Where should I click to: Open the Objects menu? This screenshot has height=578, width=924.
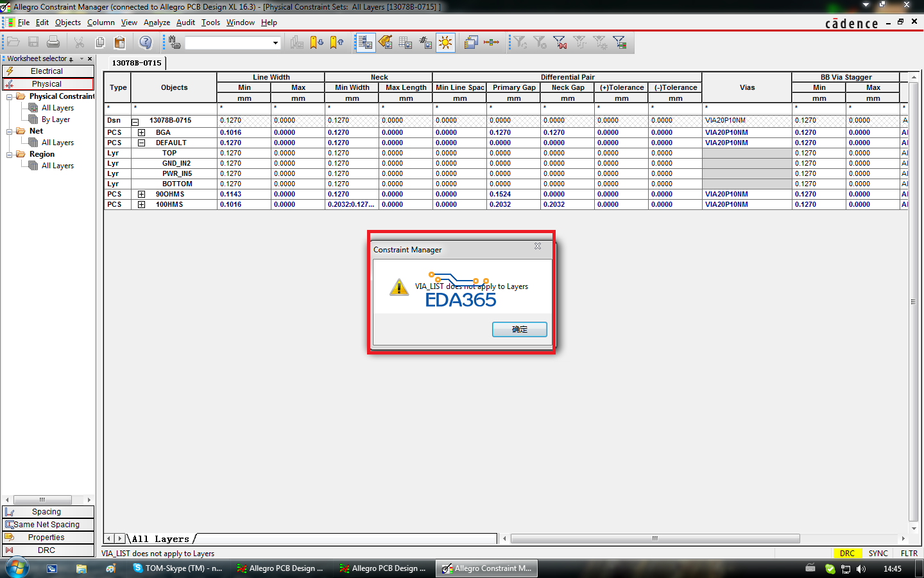(68, 22)
